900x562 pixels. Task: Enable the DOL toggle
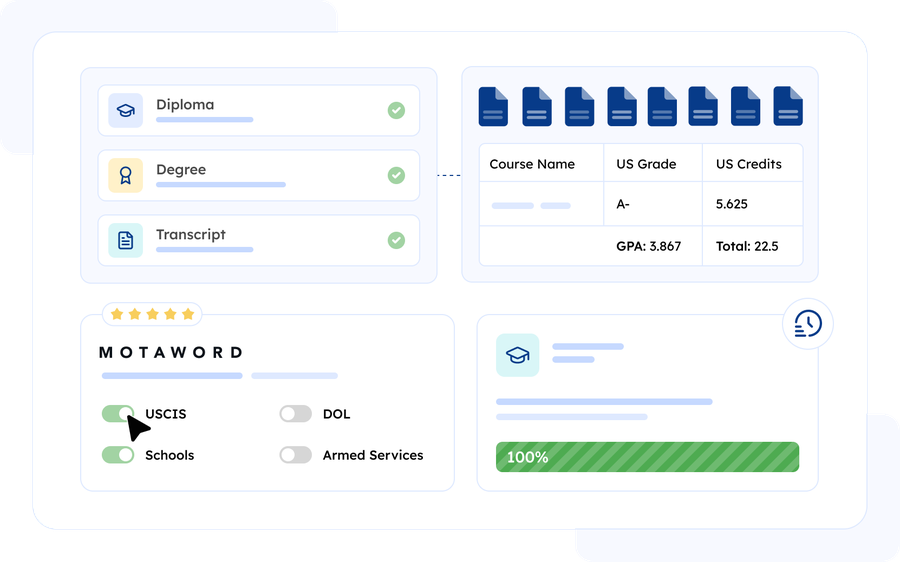(x=296, y=413)
